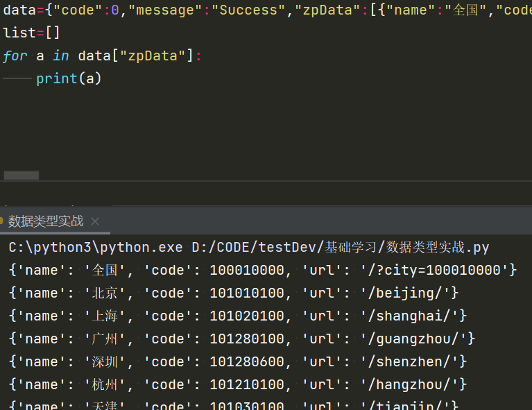
Task: Click the Python icon on the run tab
Action: coord(2,222)
